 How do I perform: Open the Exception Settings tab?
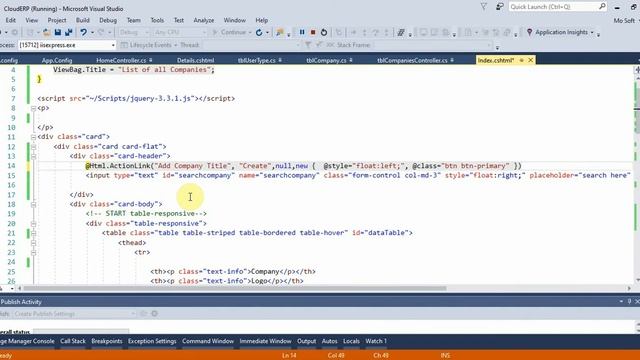[x=152, y=341]
